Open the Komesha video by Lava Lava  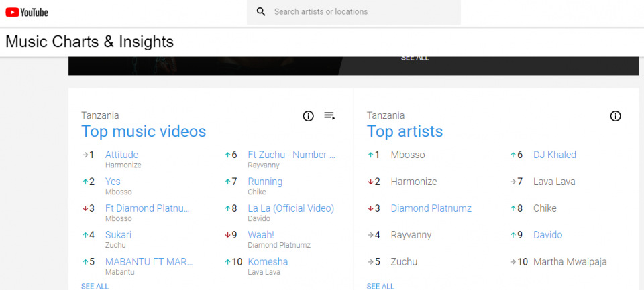pos(268,262)
